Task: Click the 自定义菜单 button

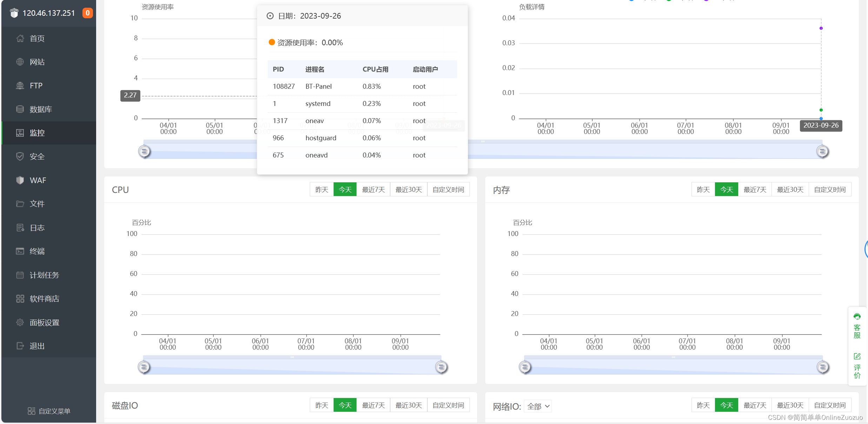Action: click(49, 411)
